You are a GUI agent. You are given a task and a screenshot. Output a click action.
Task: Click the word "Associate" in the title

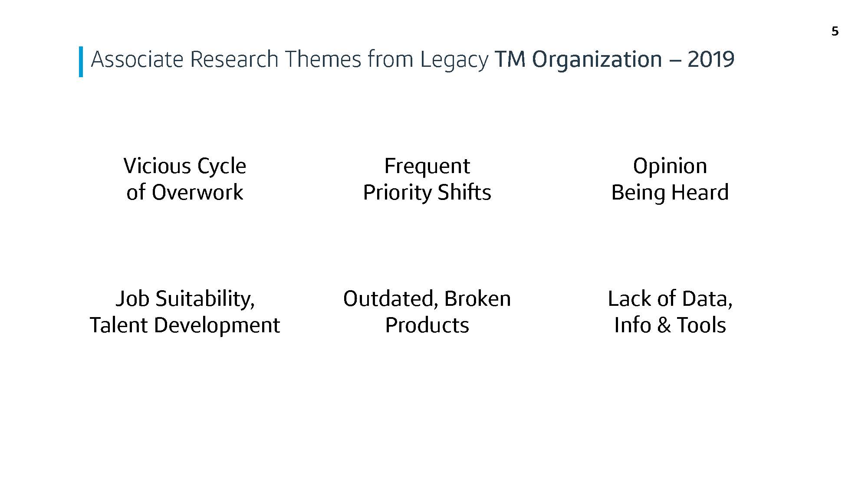click(x=137, y=59)
